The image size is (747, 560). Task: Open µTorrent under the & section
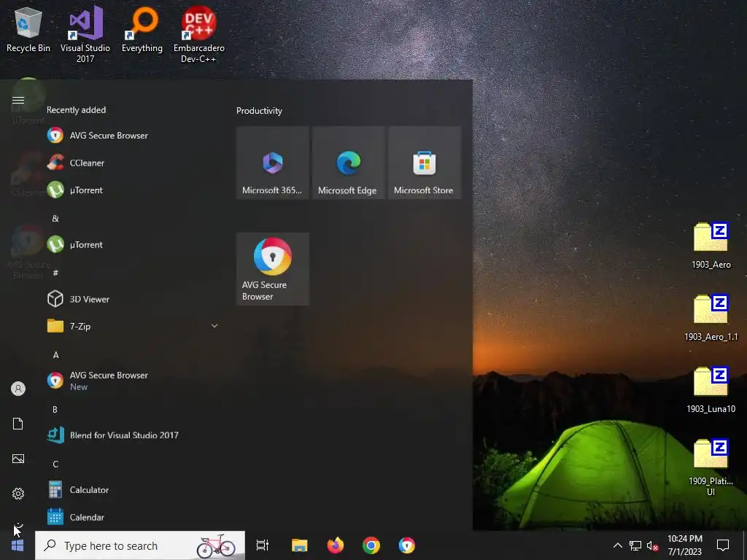(x=133, y=244)
